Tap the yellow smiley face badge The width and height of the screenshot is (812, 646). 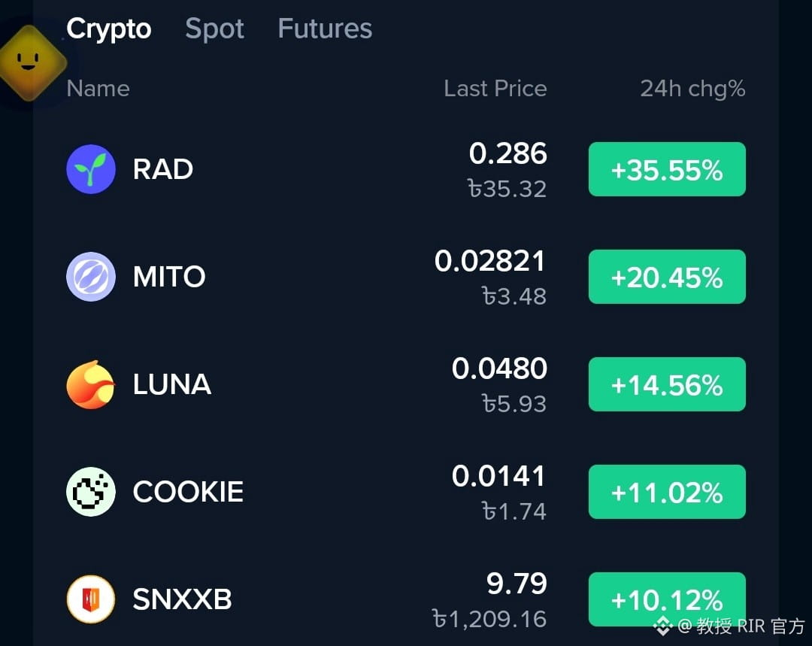(x=29, y=62)
